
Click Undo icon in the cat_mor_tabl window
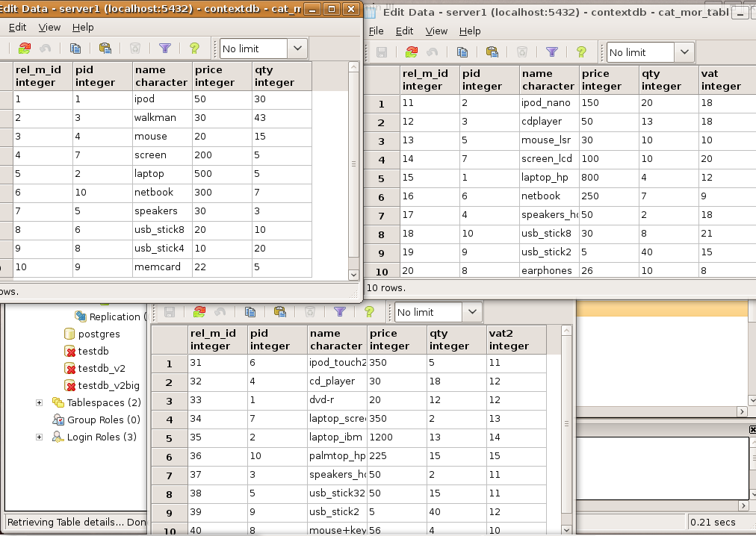point(432,52)
